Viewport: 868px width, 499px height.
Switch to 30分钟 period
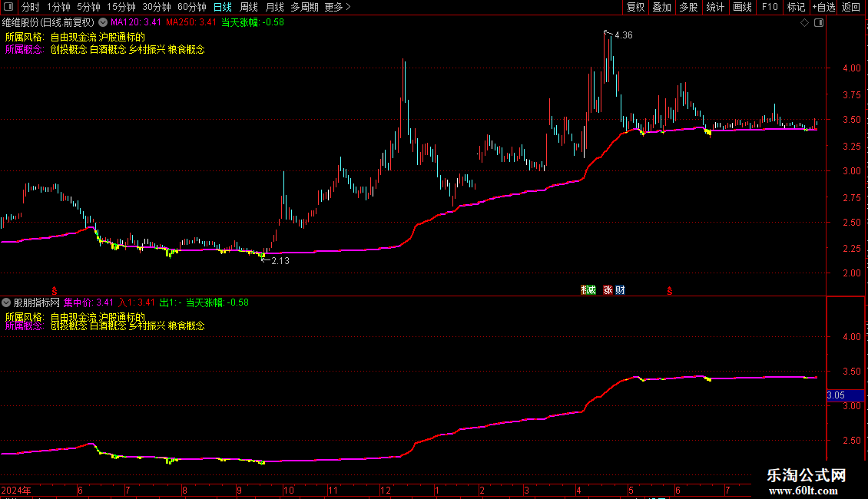pyautogui.click(x=157, y=7)
